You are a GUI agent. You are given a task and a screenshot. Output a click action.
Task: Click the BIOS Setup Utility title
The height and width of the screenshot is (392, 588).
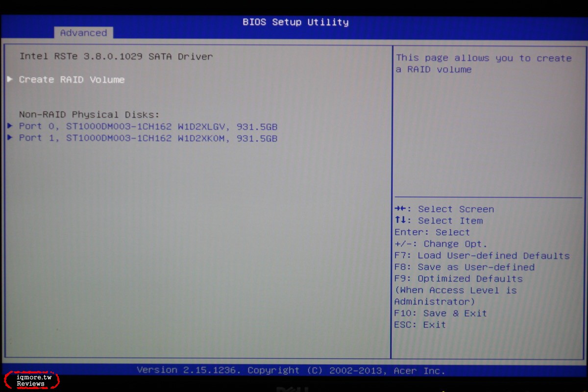[295, 22]
